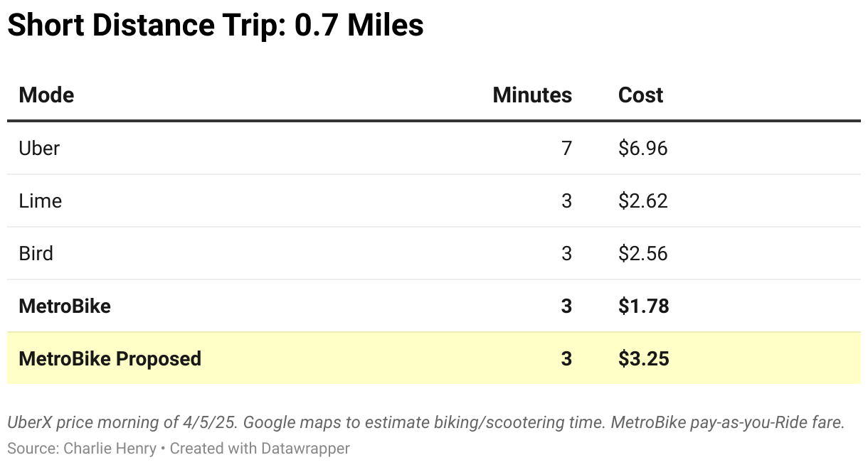
Task: Click the MetroBike Proposed row label
Action: pyautogui.click(x=110, y=359)
